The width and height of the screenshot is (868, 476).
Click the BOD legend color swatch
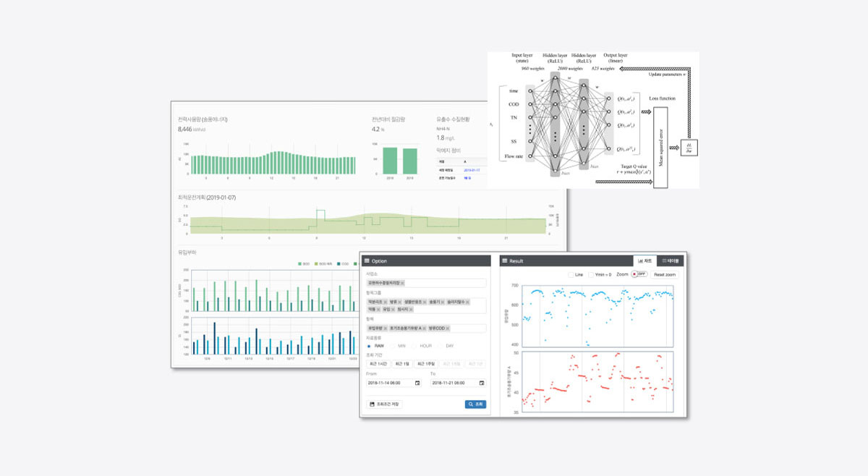300,264
